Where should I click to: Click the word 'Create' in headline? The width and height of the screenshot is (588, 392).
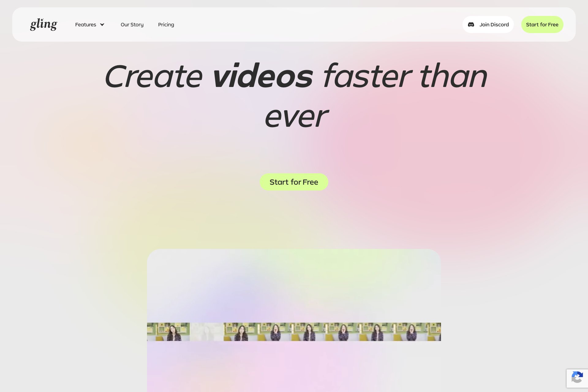point(153,76)
